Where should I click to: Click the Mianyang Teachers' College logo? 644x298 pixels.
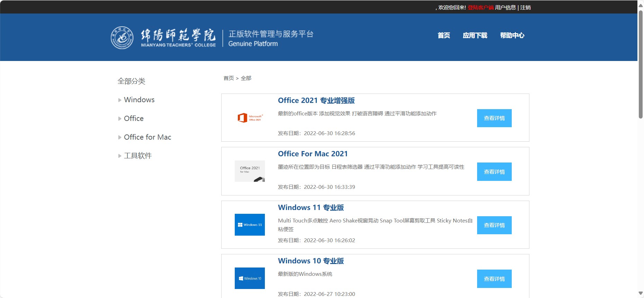tap(163, 38)
